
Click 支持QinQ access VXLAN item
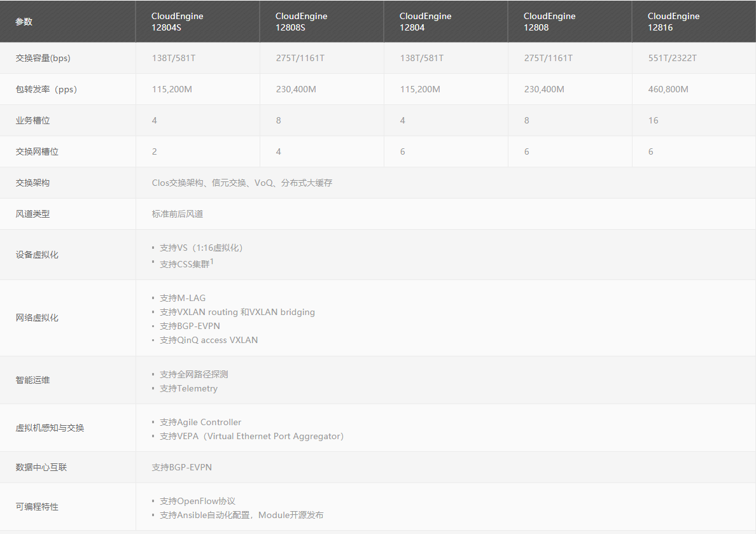(208, 340)
